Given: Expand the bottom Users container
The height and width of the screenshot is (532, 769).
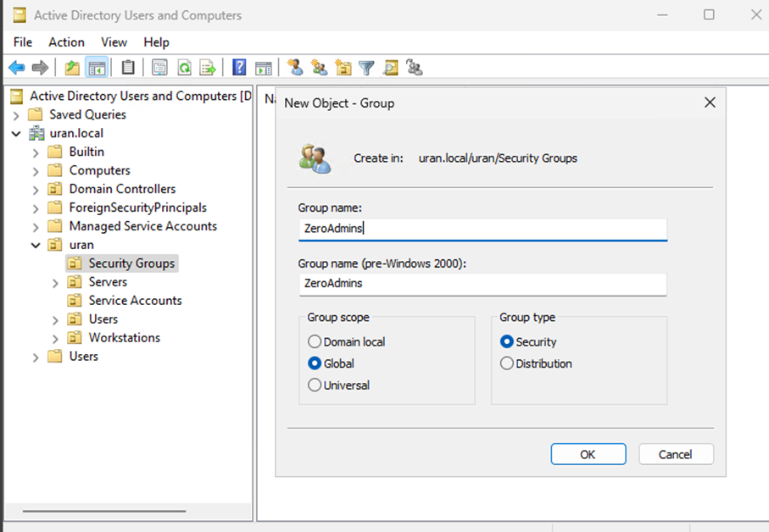Looking at the screenshot, I should (36, 357).
